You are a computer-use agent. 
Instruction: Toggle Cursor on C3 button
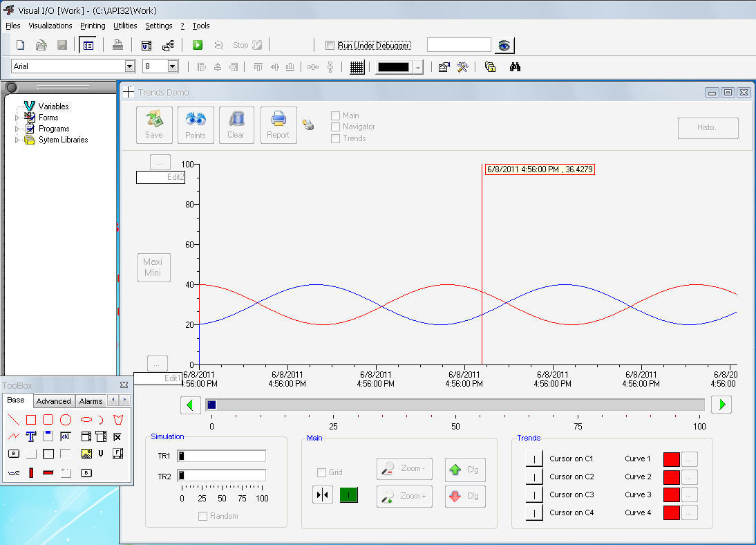coord(534,495)
